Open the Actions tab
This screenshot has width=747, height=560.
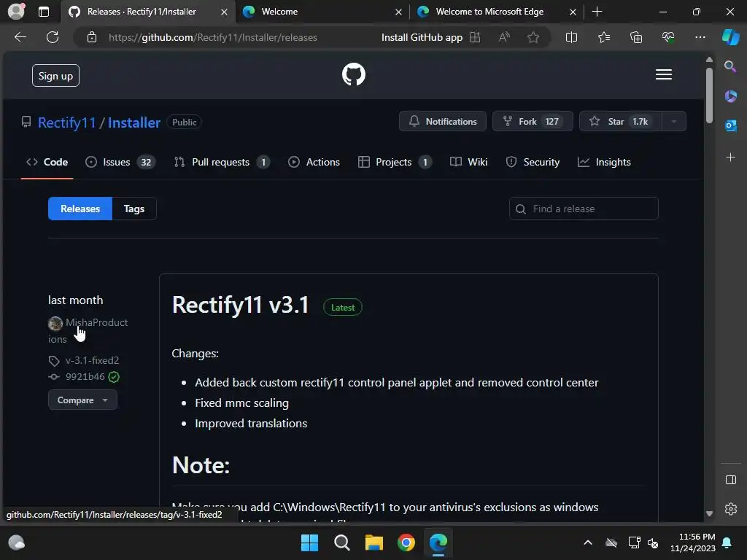pos(314,162)
